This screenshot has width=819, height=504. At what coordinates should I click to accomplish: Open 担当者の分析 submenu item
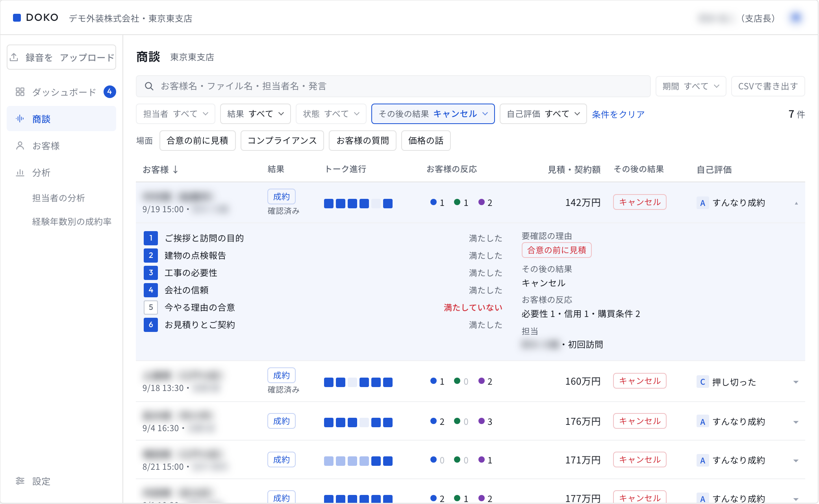[59, 198]
